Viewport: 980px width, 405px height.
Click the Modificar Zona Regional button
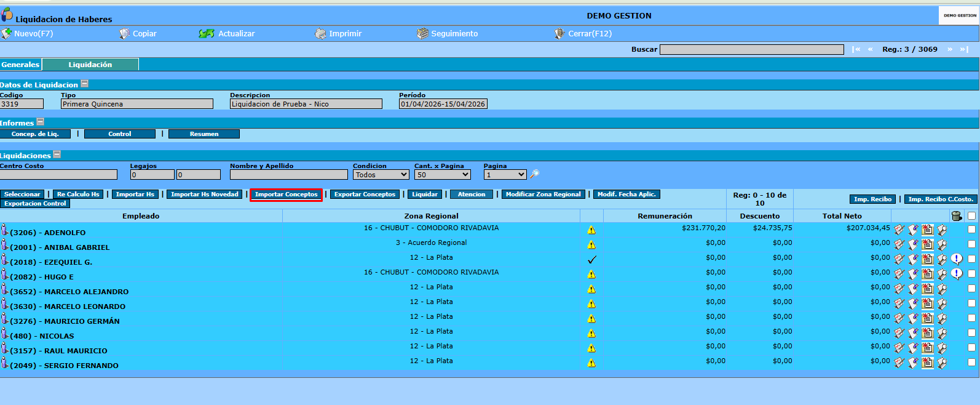coord(543,194)
